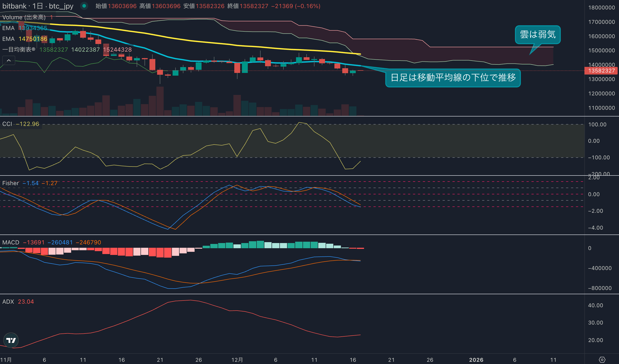Click the 2026 label on time axis

click(476, 360)
